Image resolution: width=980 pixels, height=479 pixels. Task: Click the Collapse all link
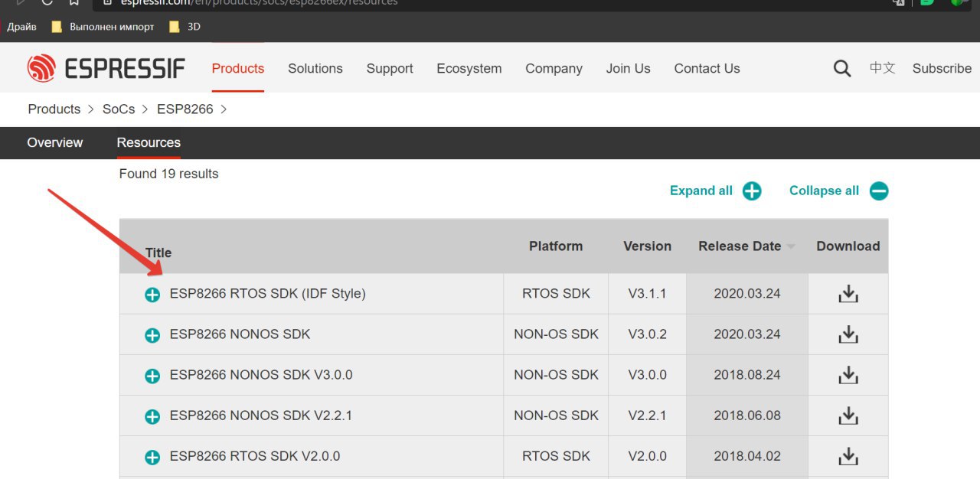(x=825, y=191)
